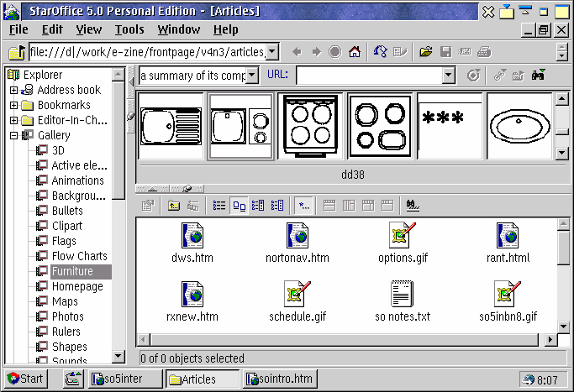574x392 pixels.
Task: Click the Edit document icon
Action: (399, 52)
